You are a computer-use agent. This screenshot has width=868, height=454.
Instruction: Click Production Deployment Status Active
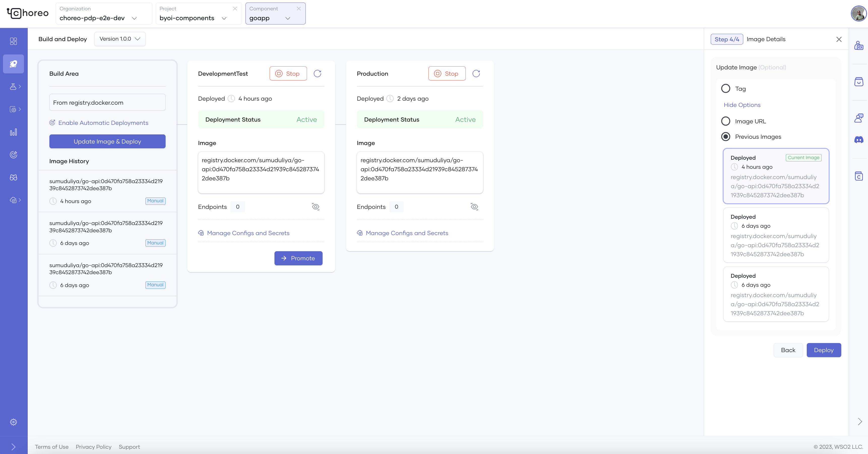[420, 119]
